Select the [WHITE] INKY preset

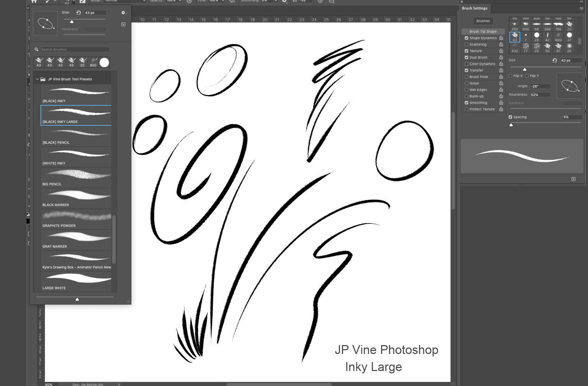click(76, 157)
